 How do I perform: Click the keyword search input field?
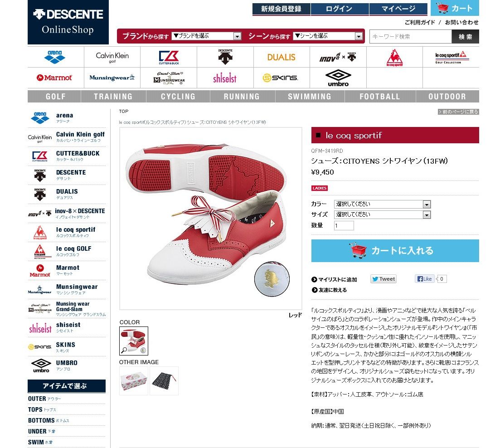point(411,37)
